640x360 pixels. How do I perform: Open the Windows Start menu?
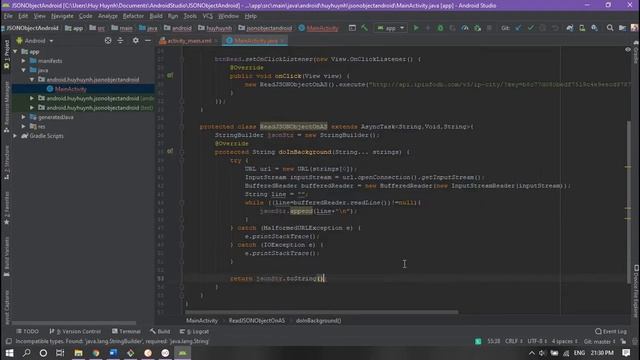pyautogui.click(x=9, y=353)
